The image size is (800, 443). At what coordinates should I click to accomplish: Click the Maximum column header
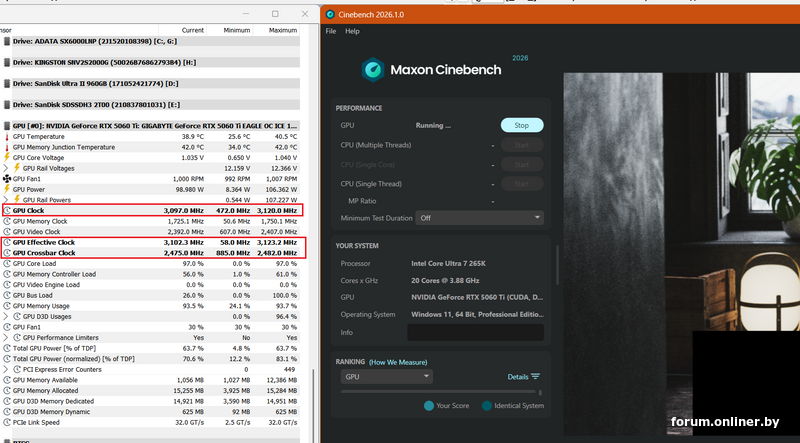click(x=283, y=30)
